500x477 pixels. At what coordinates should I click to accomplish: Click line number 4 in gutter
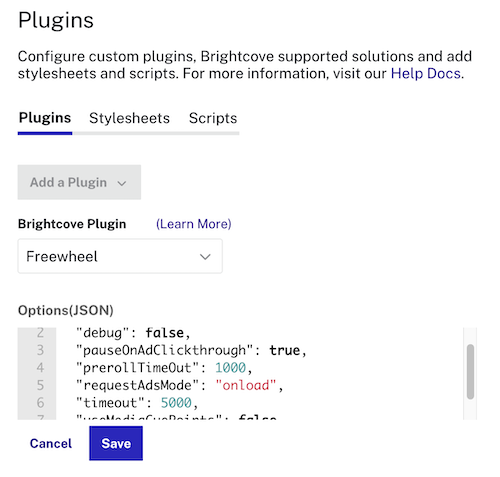pos(40,368)
